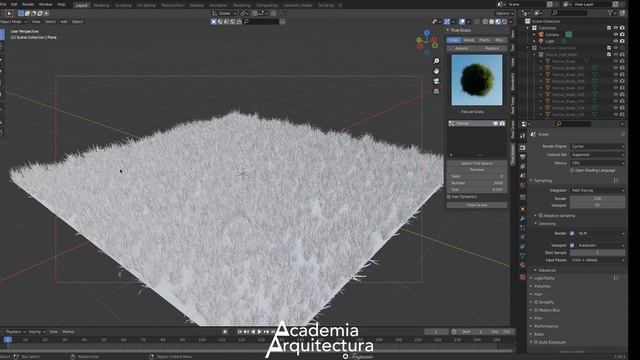
Task: Adjust the Render samples field
Action: pyautogui.click(x=598, y=198)
